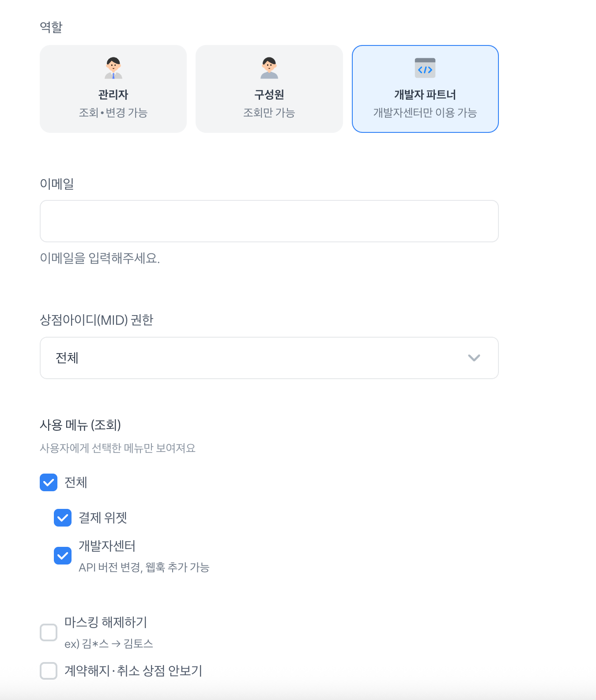Choose the 구성원 role with 조회만 가능

pyautogui.click(x=269, y=89)
